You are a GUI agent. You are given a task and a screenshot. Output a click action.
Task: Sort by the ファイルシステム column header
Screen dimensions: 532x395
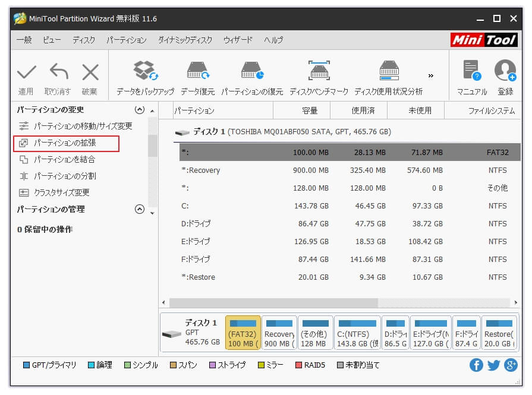(482, 110)
